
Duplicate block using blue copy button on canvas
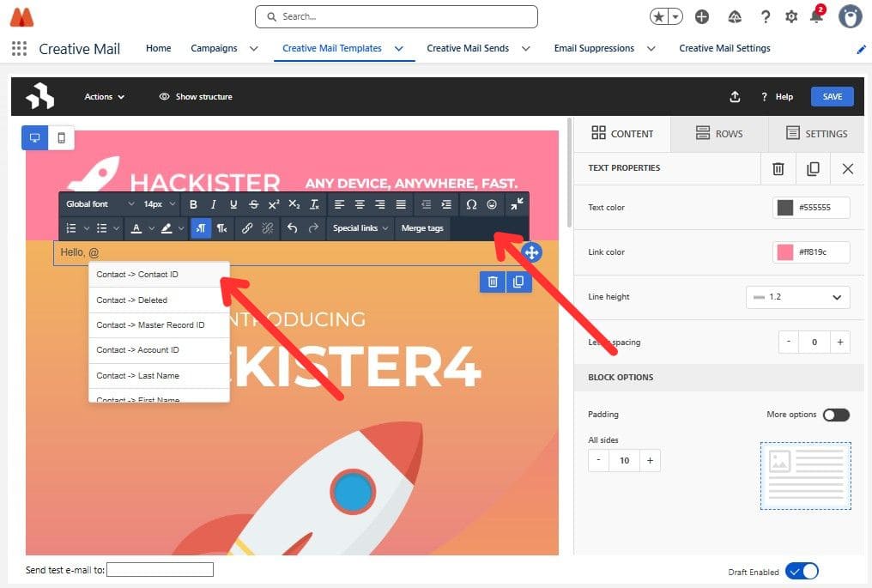click(518, 282)
